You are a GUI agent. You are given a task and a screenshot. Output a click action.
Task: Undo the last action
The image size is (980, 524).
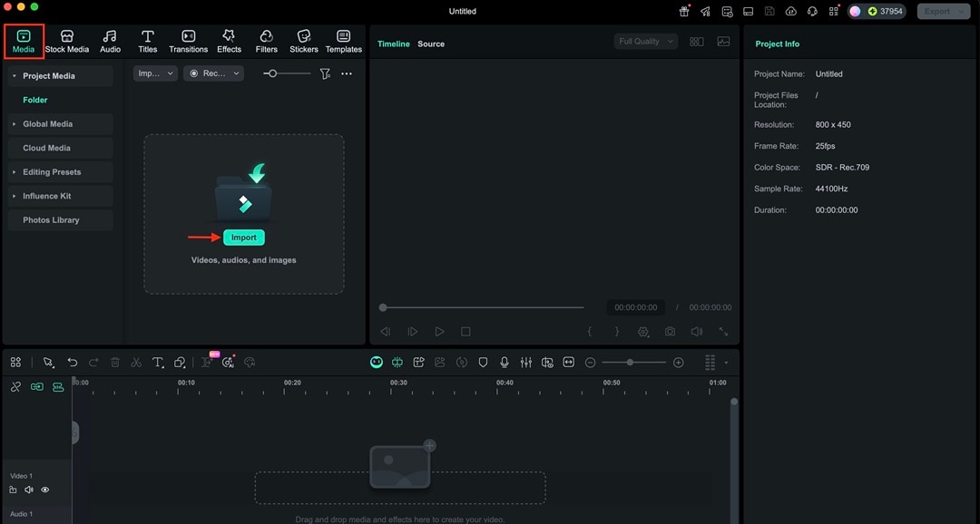coord(72,362)
